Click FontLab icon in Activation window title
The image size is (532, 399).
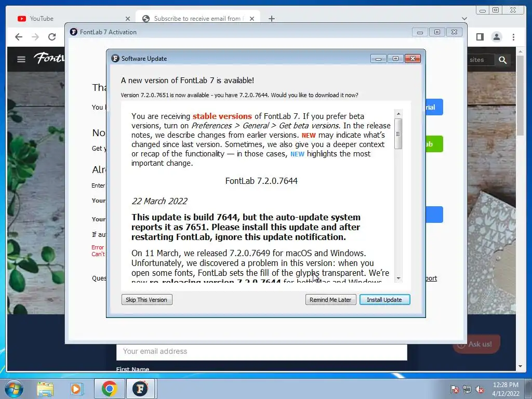(74, 32)
